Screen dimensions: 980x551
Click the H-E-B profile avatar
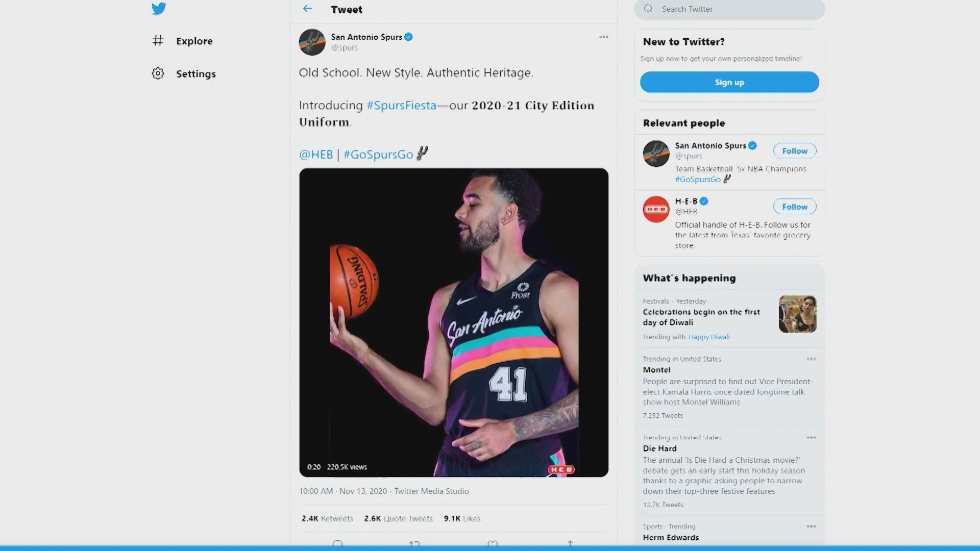tap(656, 209)
